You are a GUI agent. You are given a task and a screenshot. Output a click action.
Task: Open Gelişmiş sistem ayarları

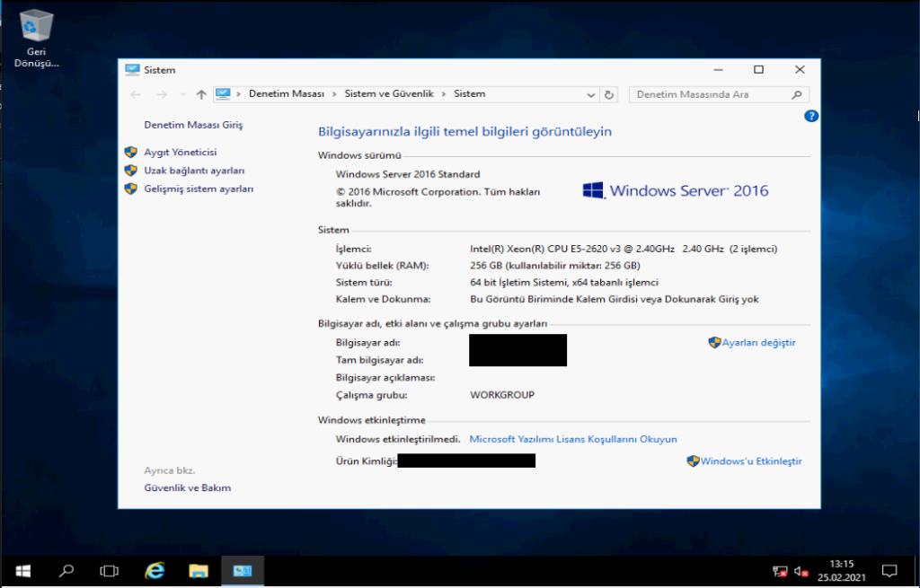point(199,189)
